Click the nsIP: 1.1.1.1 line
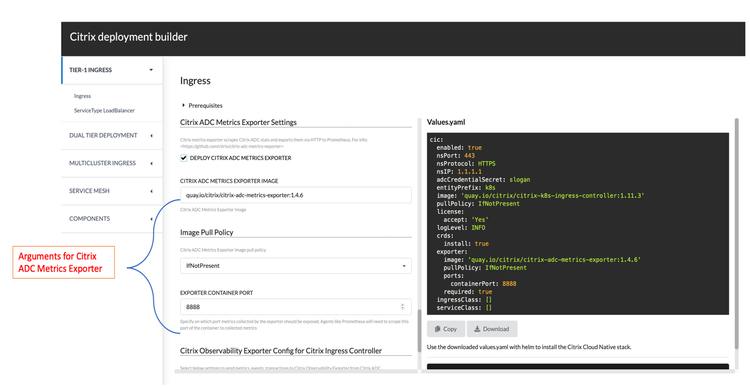750x388 pixels. (x=459, y=171)
